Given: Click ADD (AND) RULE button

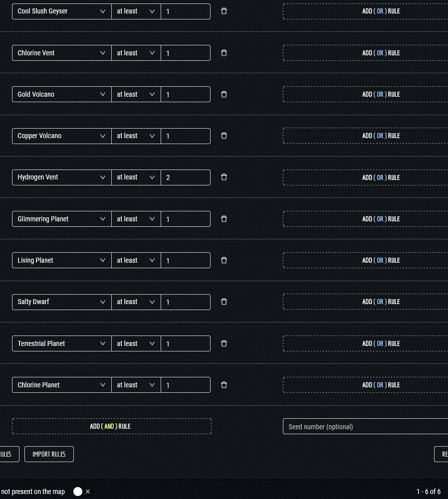Looking at the screenshot, I should (111, 426).
